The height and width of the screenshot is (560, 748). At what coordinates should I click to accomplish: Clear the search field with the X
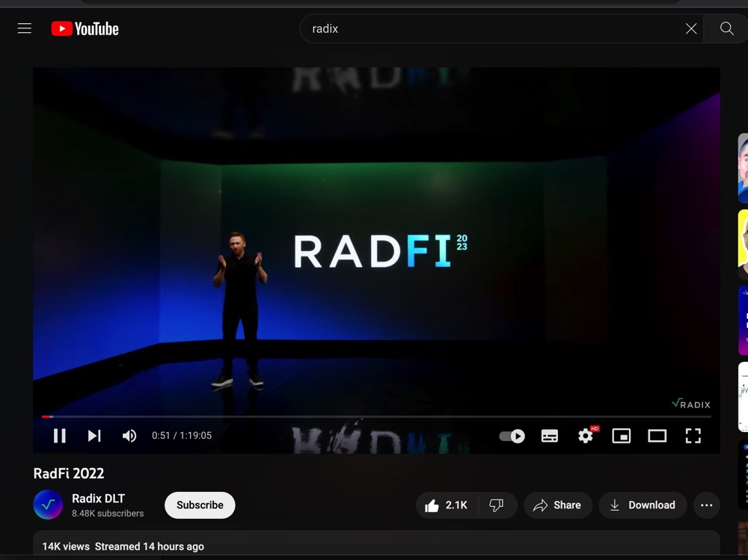(x=690, y=28)
